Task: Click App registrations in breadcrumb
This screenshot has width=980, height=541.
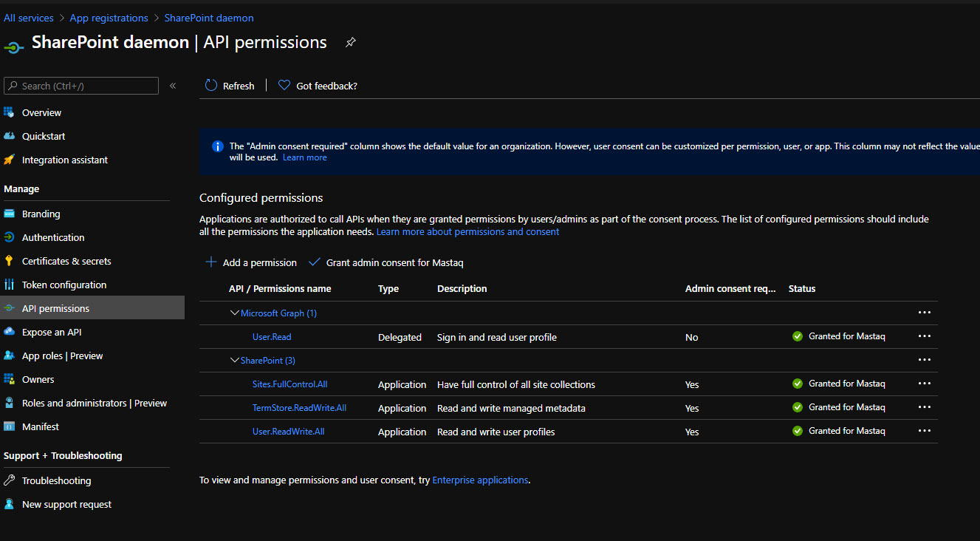Action: click(109, 18)
